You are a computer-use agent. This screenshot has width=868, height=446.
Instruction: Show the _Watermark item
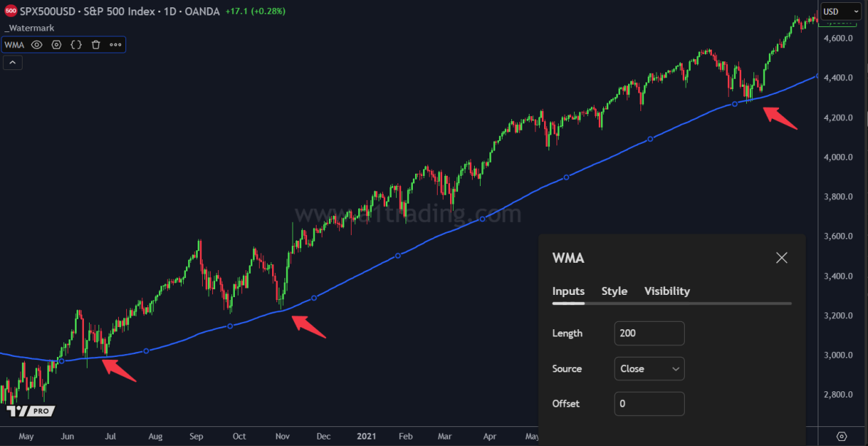(29, 28)
